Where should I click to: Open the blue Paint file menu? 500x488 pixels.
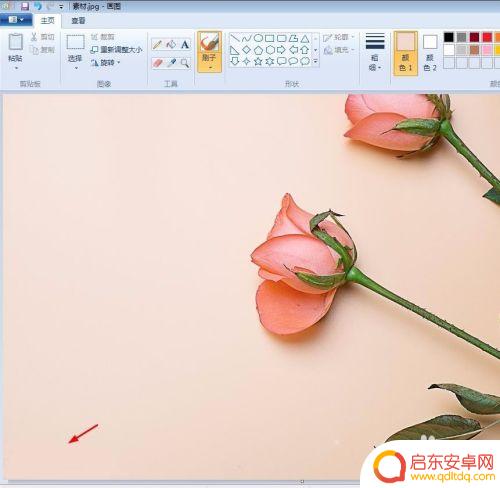click(16, 20)
